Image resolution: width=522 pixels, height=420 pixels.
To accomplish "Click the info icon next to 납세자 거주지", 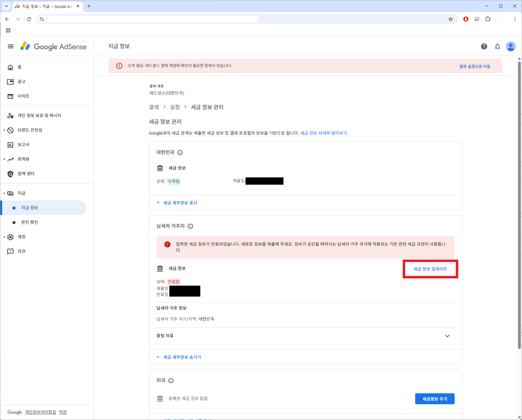I will (190, 226).
